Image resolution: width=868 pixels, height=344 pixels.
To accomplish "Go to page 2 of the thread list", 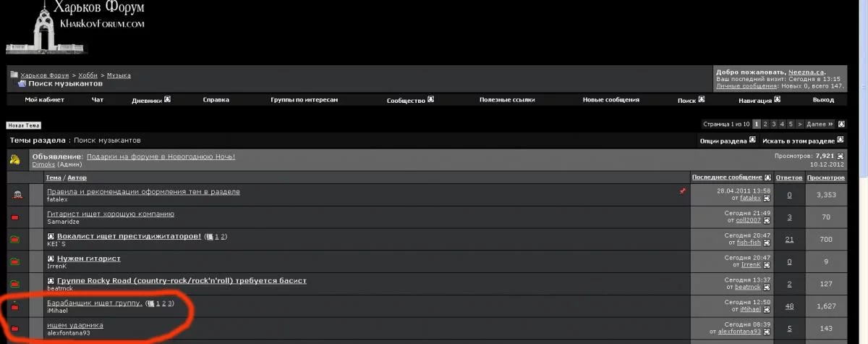I will 765,124.
